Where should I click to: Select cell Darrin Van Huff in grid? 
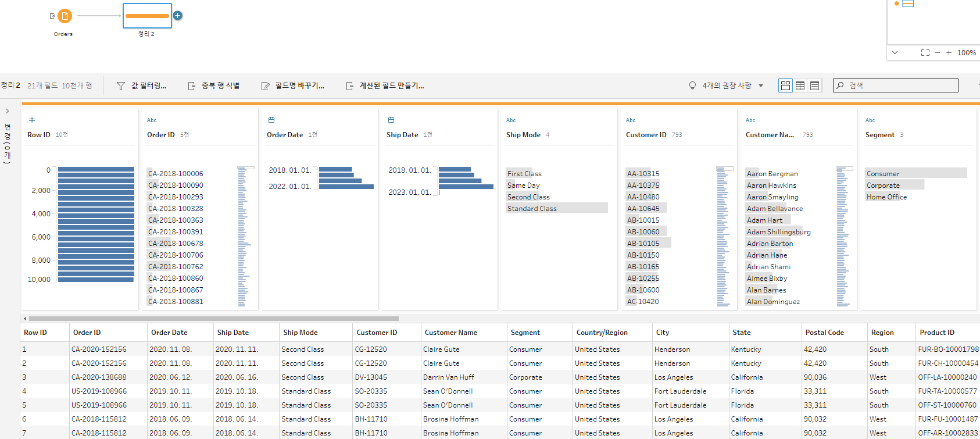[448, 377]
